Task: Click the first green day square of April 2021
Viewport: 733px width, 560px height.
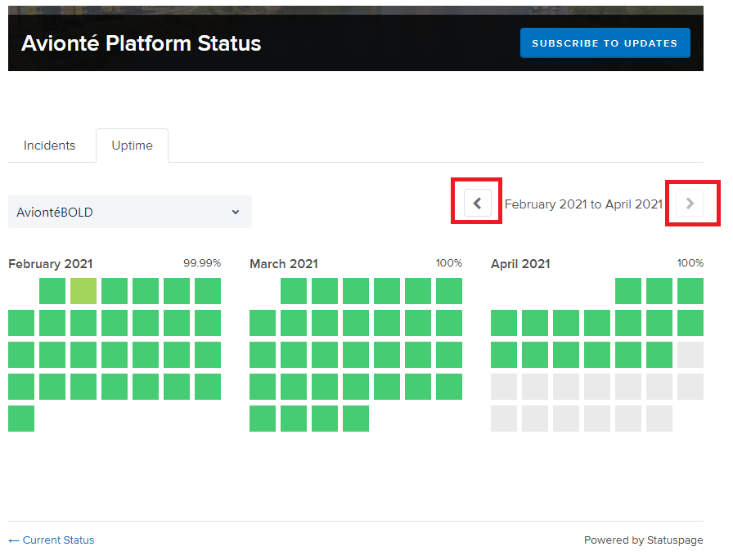Action: 628,291
